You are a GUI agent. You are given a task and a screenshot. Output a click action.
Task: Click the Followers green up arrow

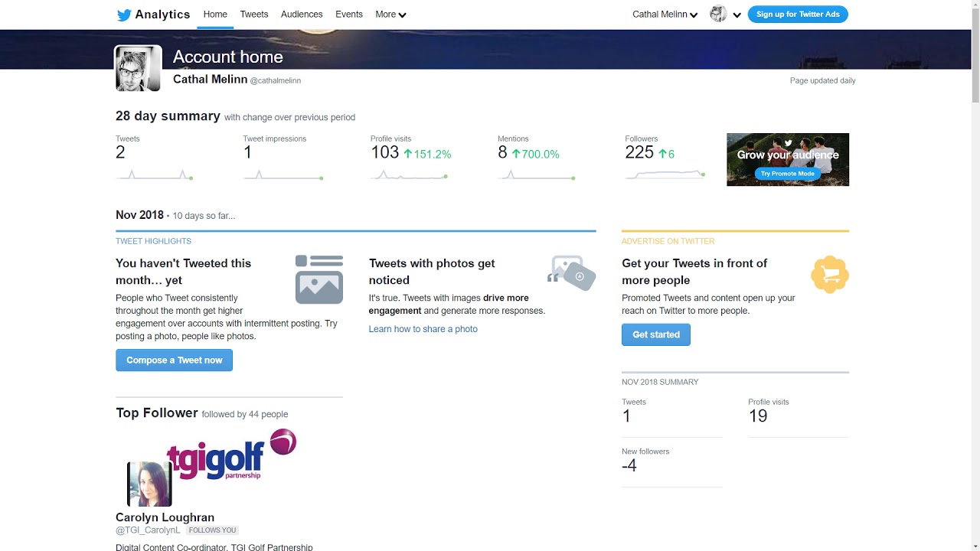click(662, 154)
